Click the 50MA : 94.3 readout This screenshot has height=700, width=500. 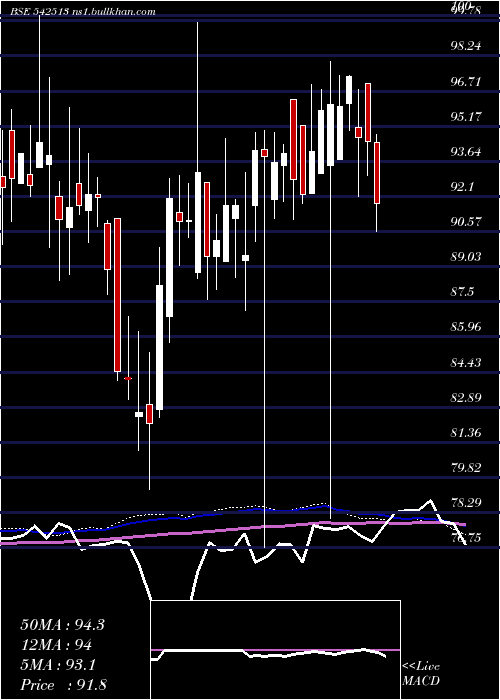click(x=62, y=625)
